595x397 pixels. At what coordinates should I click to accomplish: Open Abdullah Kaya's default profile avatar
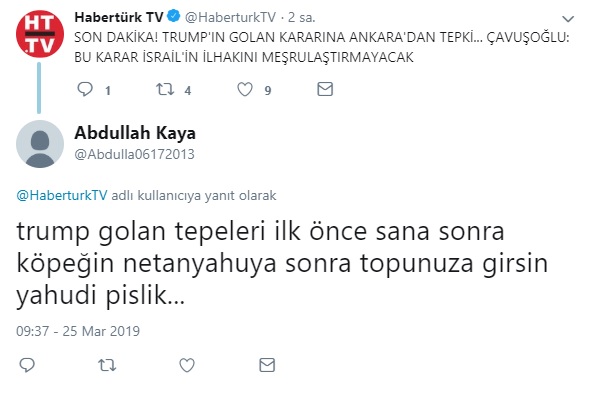(x=40, y=144)
